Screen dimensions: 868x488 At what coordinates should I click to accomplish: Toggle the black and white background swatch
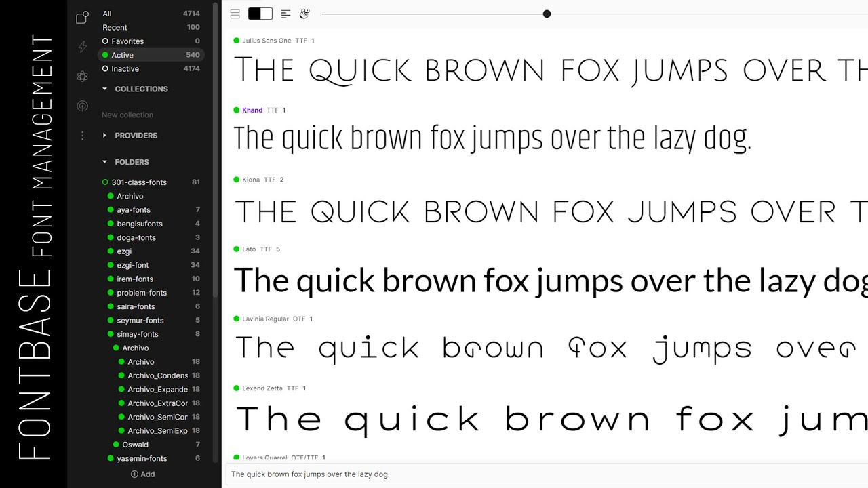260,14
